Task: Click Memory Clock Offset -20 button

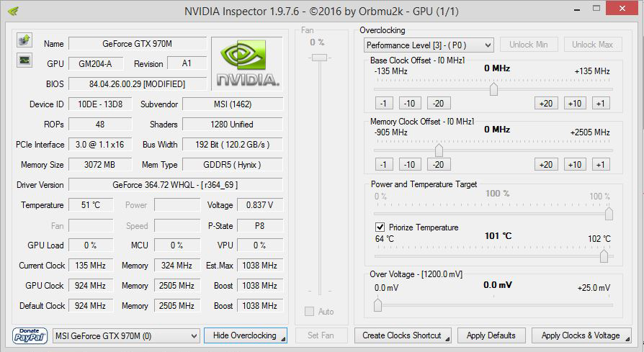Action: (439, 165)
